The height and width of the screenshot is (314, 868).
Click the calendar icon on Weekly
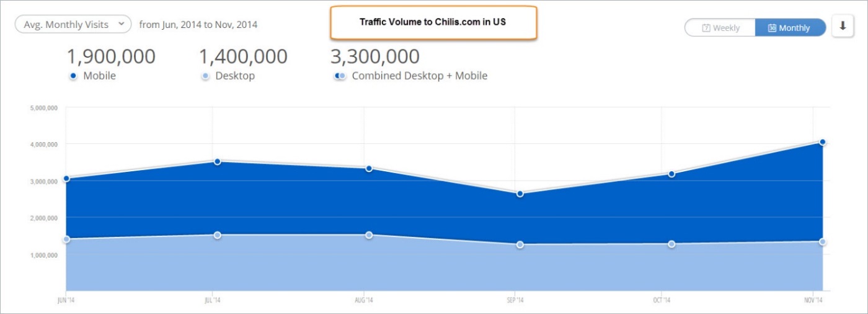click(x=706, y=28)
